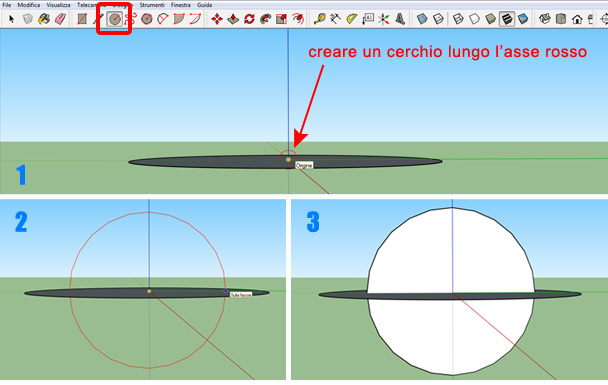
Task: Select the Circle tool
Action: (x=114, y=19)
